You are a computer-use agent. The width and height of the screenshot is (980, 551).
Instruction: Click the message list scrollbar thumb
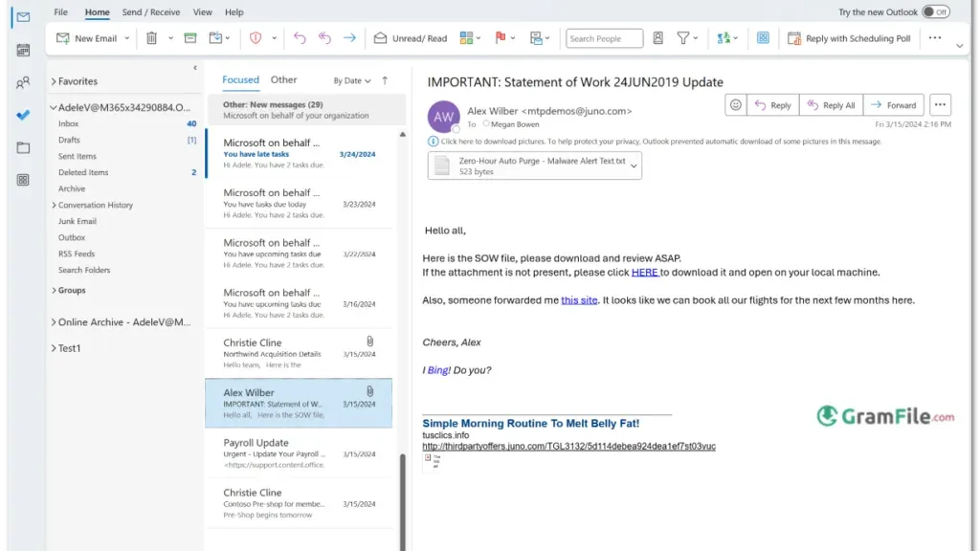point(403,501)
